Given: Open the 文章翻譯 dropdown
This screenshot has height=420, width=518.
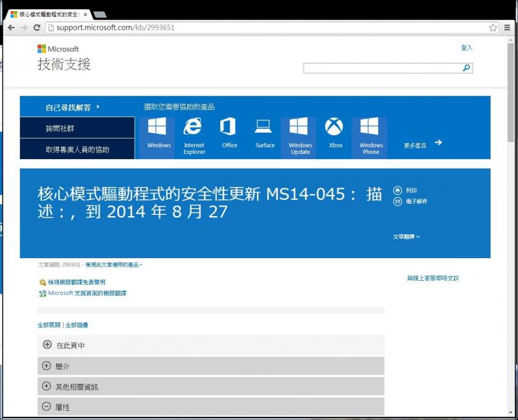Looking at the screenshot, I should 407,237.
